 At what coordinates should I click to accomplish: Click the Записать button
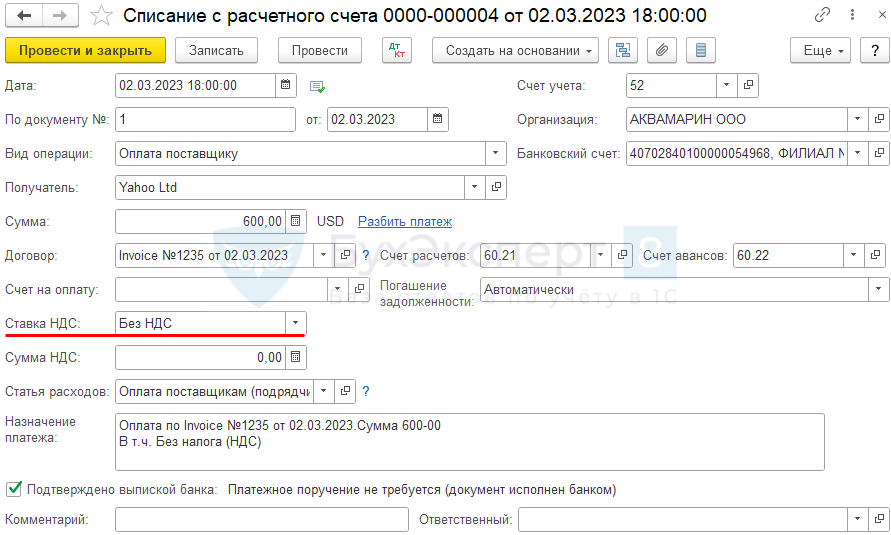pos(216,51)
